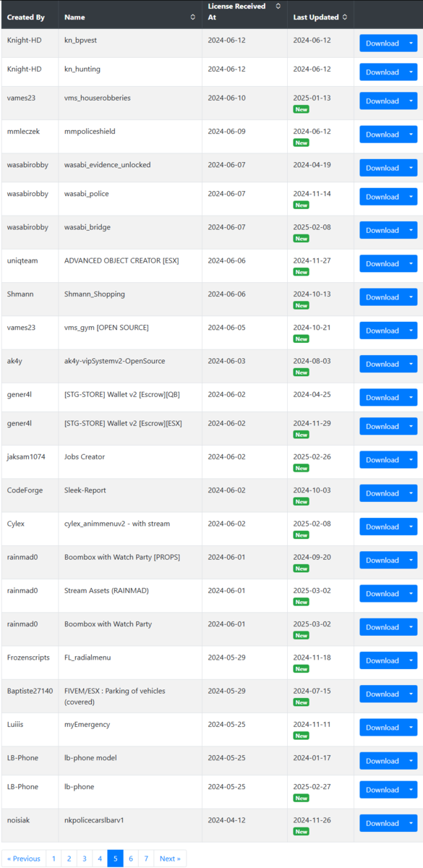The image size is (423, 868).
Task: Go back with Previous page link
Action: click(x=24, y=859)
